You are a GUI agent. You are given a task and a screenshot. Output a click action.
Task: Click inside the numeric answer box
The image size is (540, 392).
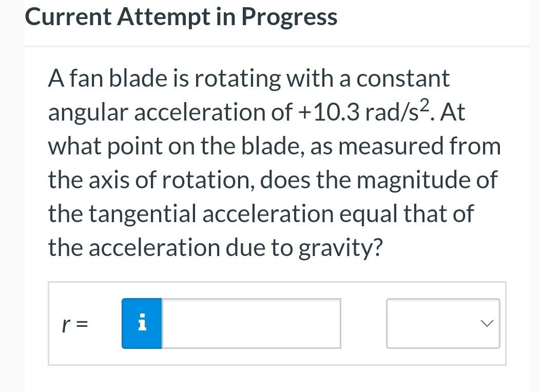coord(250,323)
